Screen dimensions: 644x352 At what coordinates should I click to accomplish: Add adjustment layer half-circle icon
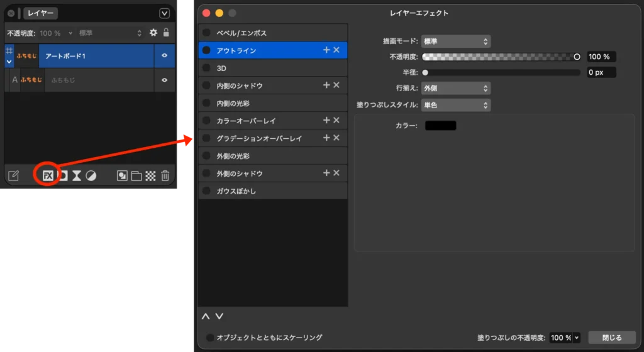(x=91, y=175)
